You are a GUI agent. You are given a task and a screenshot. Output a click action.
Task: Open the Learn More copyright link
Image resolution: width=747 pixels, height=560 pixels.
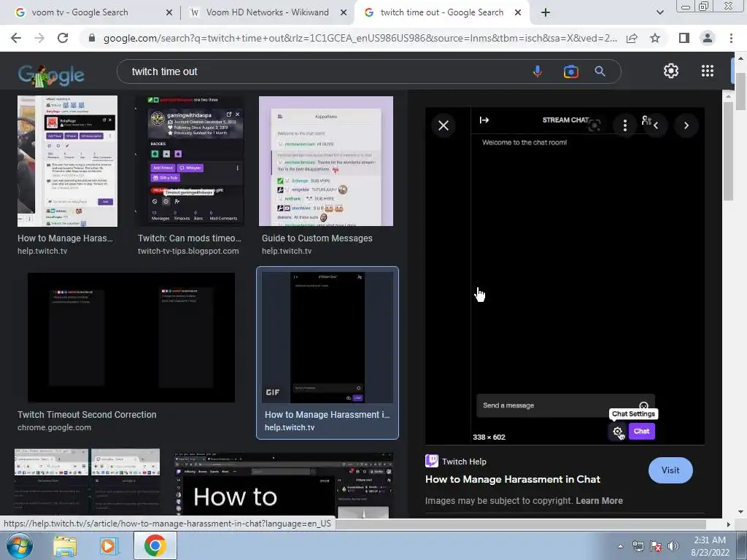(x=599, y=500)
